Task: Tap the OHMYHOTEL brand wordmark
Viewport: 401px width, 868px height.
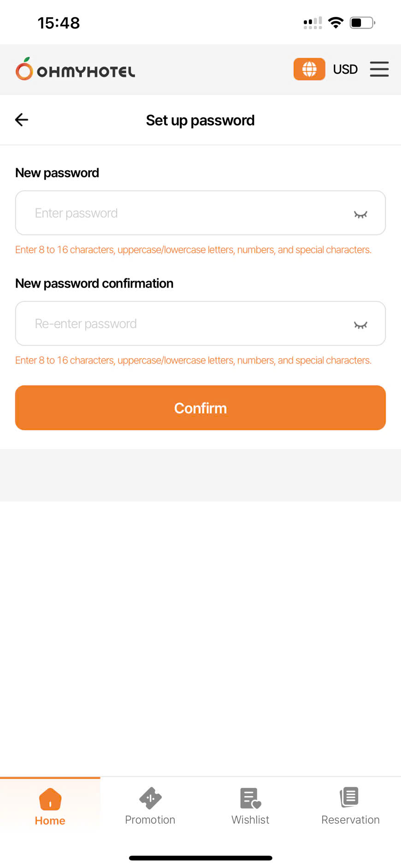Action: click(86, 72)
